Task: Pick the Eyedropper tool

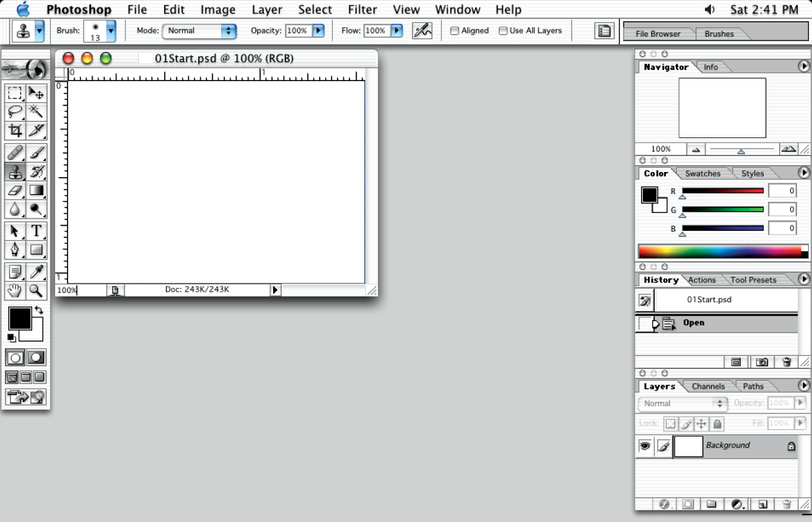Action: tap(37, 272)
